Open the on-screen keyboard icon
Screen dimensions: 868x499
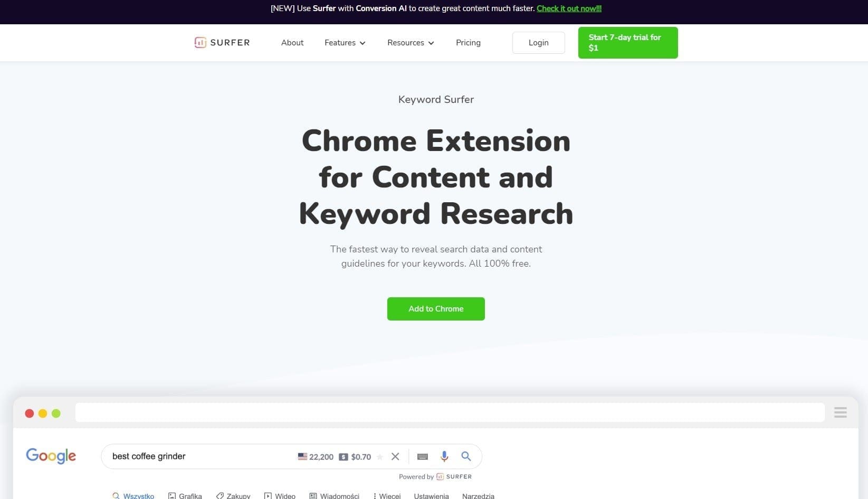pos(423,457)
